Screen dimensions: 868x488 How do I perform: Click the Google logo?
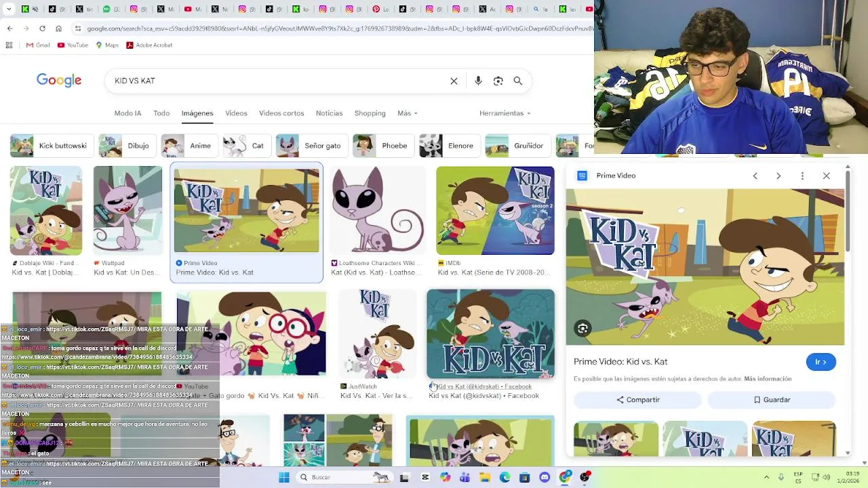[59, 81]
